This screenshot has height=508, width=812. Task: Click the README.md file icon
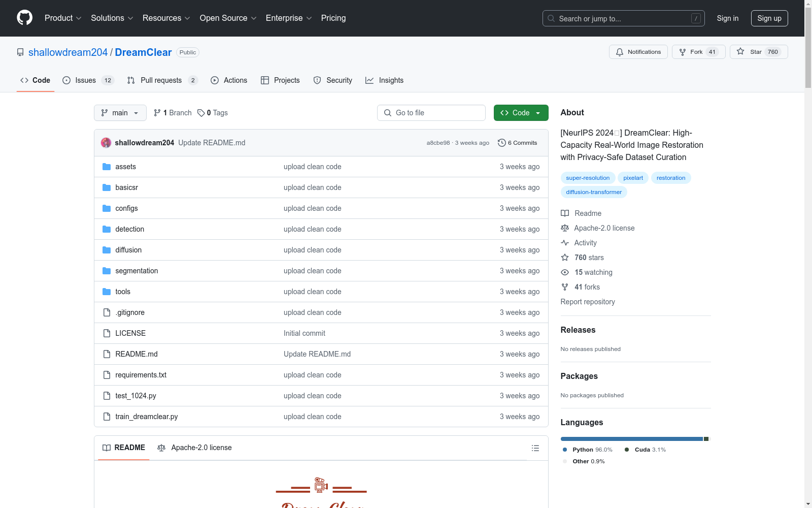pyautogui.click(x=107, y=354)
